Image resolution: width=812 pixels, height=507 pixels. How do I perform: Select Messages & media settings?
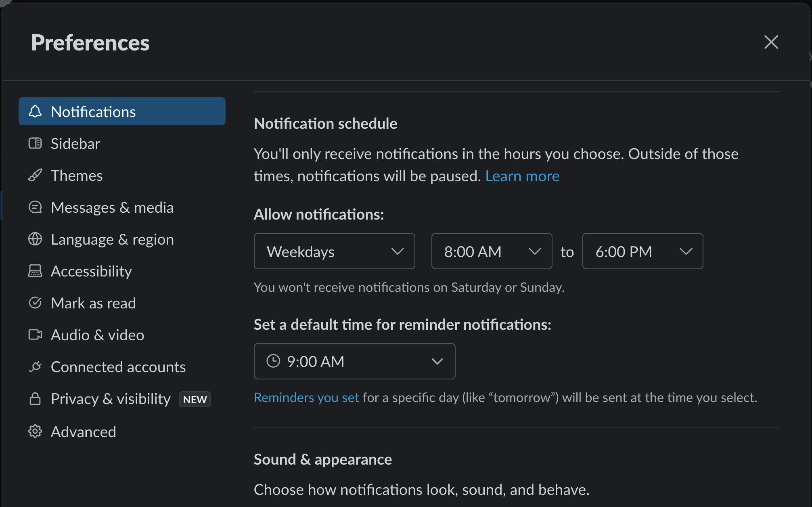point(122,207)
